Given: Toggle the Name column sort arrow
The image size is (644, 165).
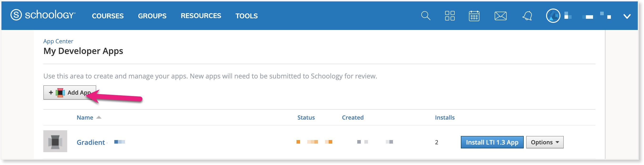Looking at the screenshot, I should click(x=99, y=117).
